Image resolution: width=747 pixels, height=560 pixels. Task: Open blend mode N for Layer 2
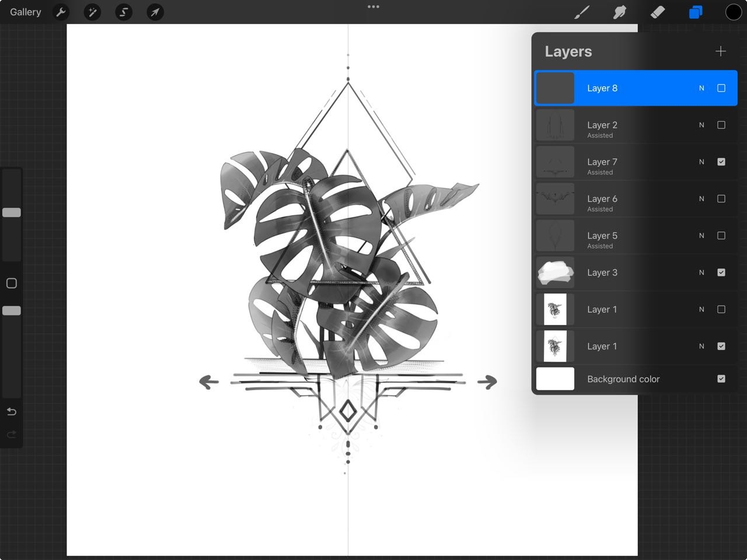click(x=701, y=125)
